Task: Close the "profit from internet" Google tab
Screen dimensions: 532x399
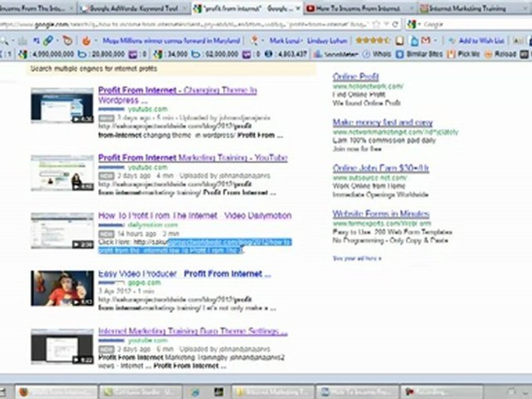Action: tap(298, 8)
